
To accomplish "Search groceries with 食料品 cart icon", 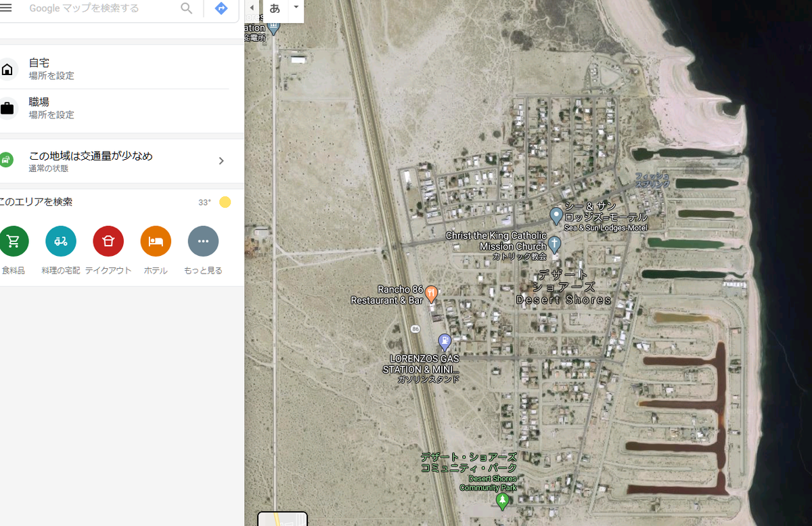I will click(13, 241).
